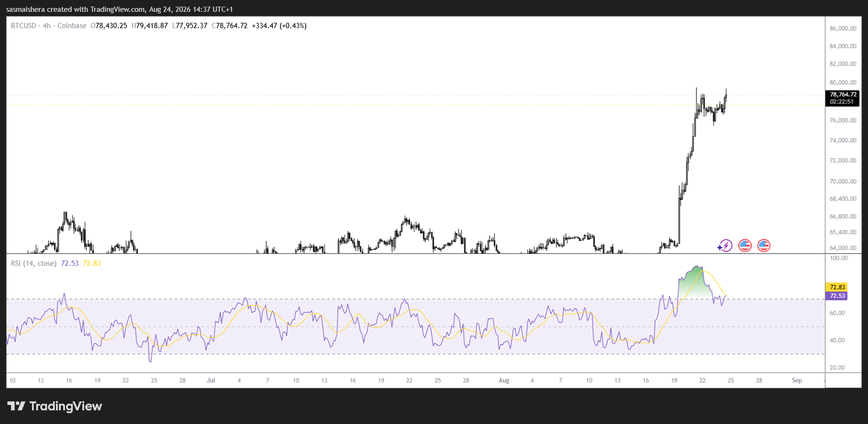
Task: Click the Jul label on time axis
Action: click(210, 380)
